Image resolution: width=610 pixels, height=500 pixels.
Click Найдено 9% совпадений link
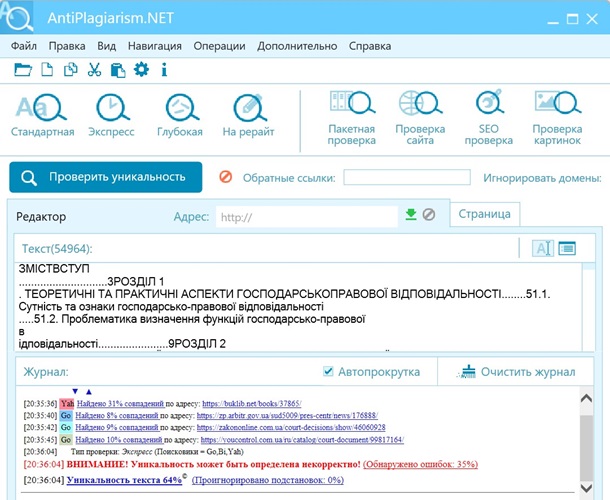tap(117, 428)
